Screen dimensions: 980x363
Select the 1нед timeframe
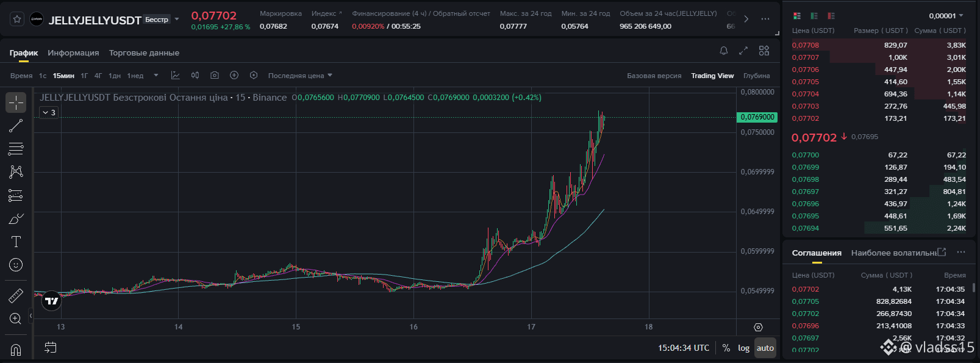tap(135, 76)
